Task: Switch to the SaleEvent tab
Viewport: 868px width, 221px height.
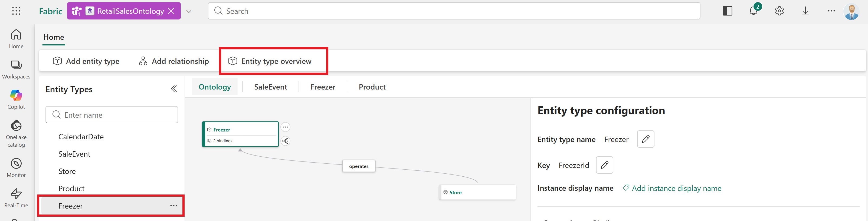Action: click(271, 87)
